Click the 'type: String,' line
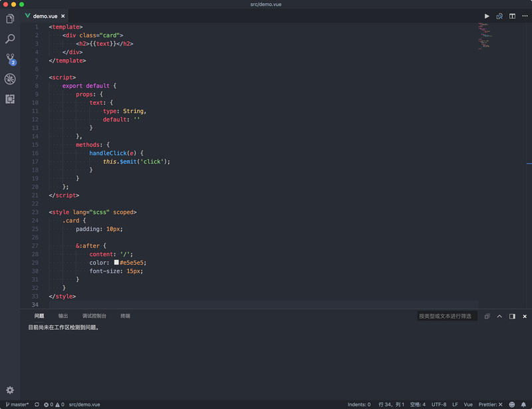 point(124,111)
